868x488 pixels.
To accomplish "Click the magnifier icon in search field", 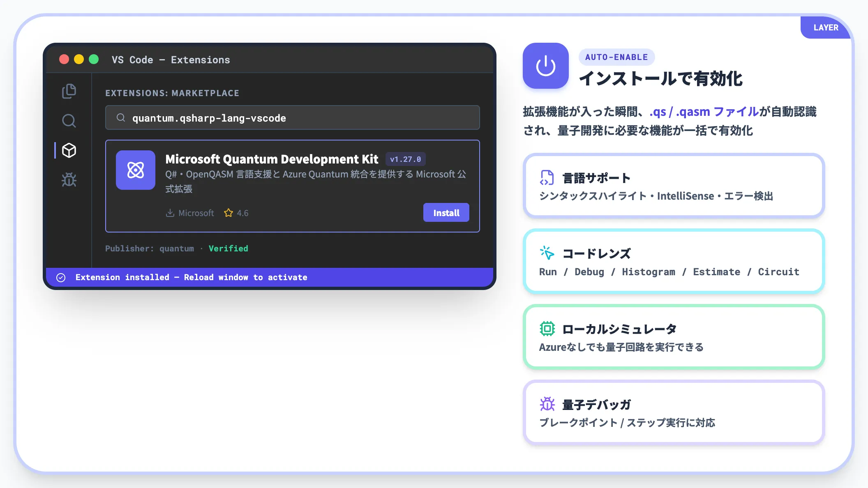I will (121, 118).
